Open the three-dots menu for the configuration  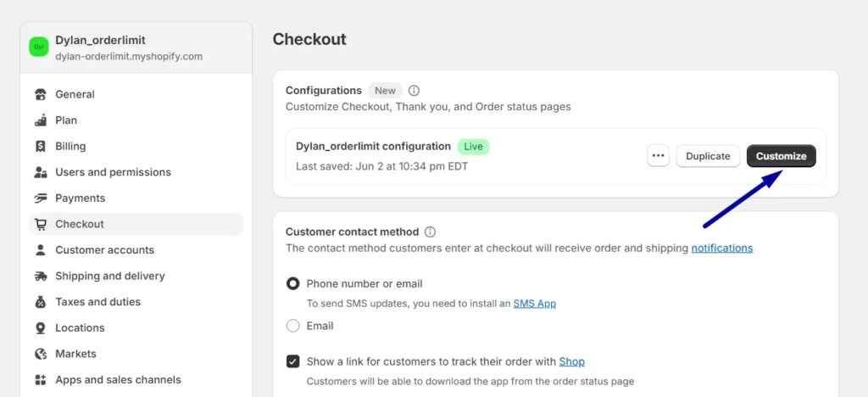(658, 156)
